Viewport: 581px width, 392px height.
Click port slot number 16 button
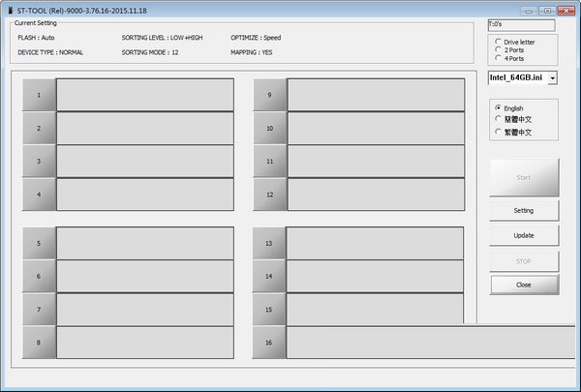tap(269, 343)
